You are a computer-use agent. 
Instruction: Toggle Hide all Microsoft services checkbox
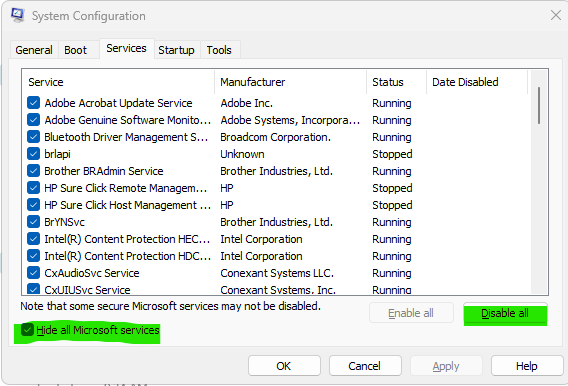(27, 330)
